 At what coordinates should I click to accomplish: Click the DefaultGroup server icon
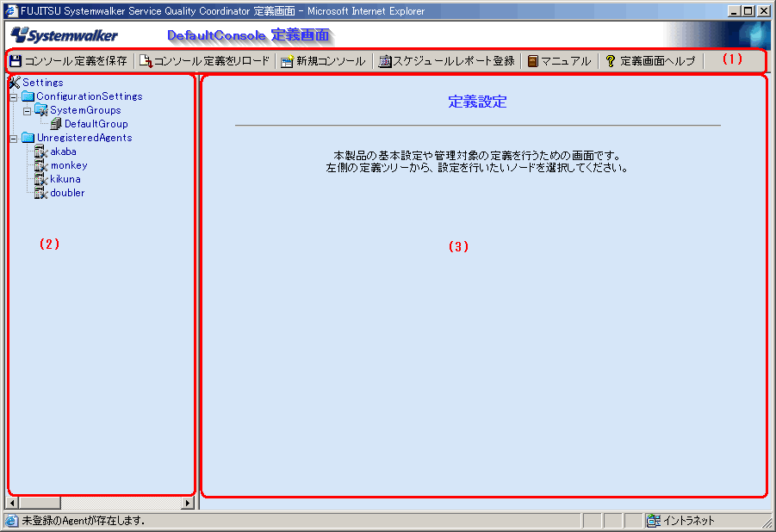(x=56, y=124)
